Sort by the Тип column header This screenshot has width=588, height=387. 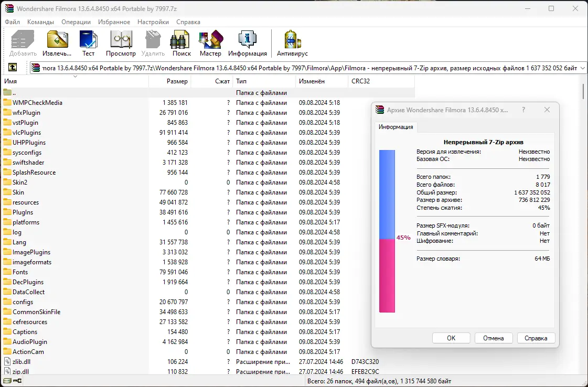(x=264, y=81)
